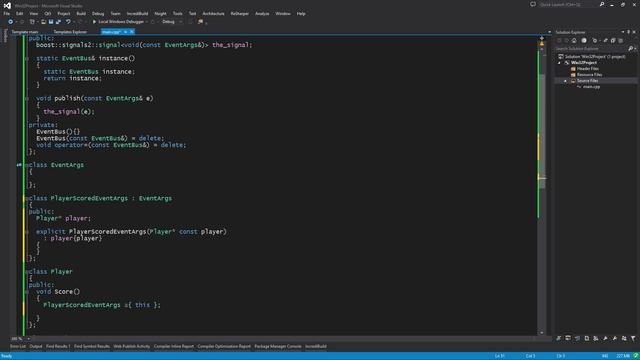Open the Error List bottom tab

[18, 347]
